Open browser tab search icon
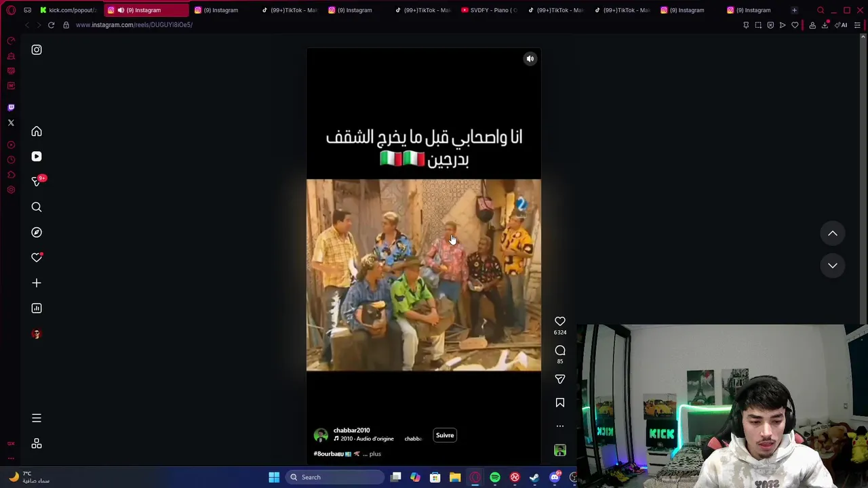Screen dimensions: 868x488 point(821,10)
